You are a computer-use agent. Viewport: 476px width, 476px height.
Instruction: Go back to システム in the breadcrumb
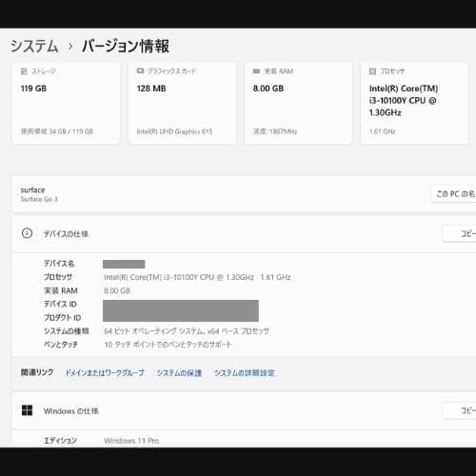(34, 46)
